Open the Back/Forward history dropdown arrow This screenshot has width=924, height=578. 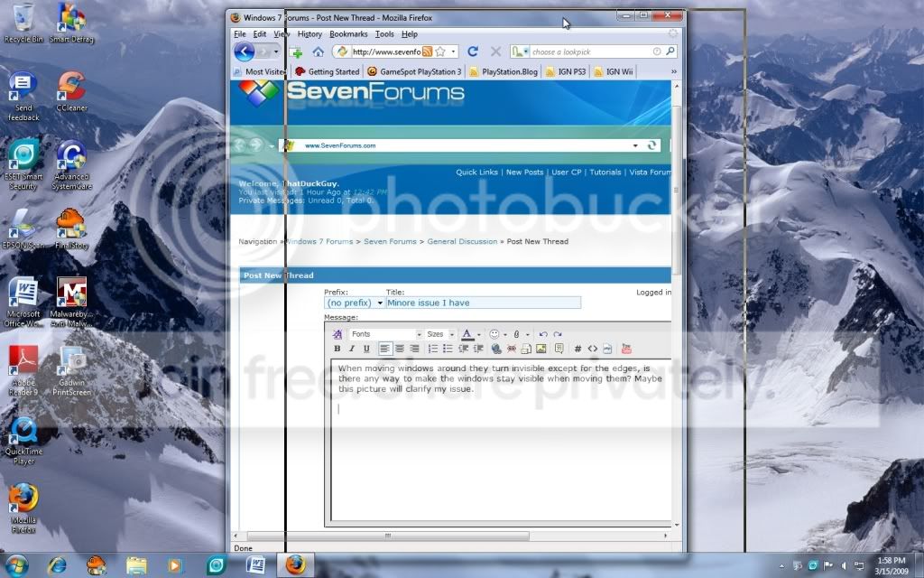276,51
